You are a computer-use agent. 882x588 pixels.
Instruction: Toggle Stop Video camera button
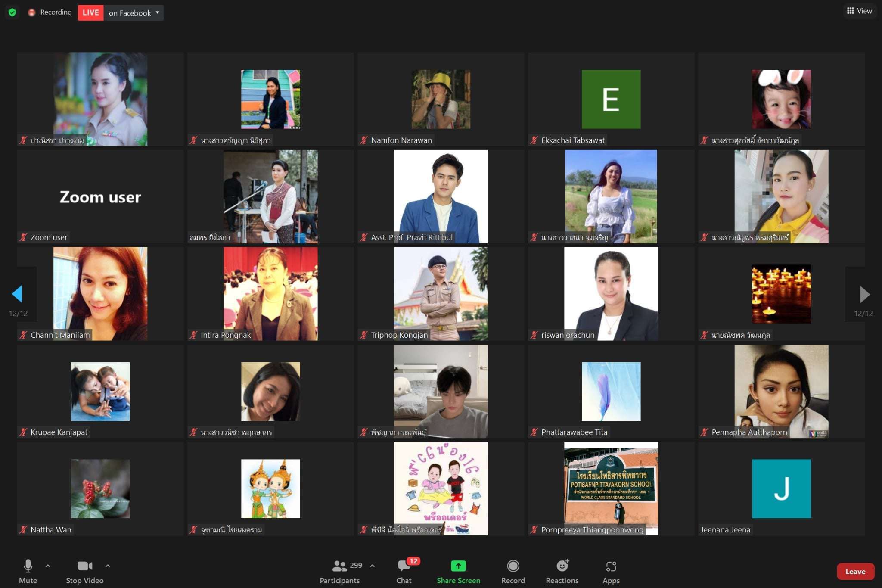pos(84,566)
